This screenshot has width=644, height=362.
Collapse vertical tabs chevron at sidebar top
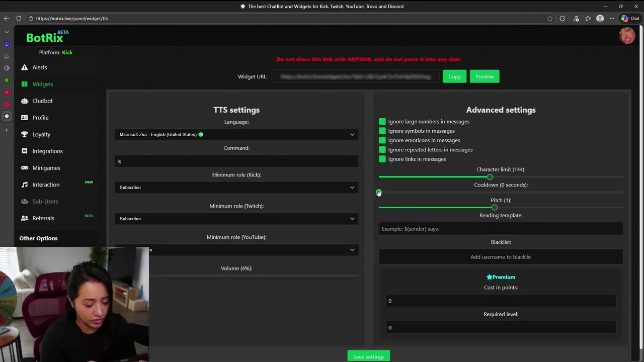(7, 32)
